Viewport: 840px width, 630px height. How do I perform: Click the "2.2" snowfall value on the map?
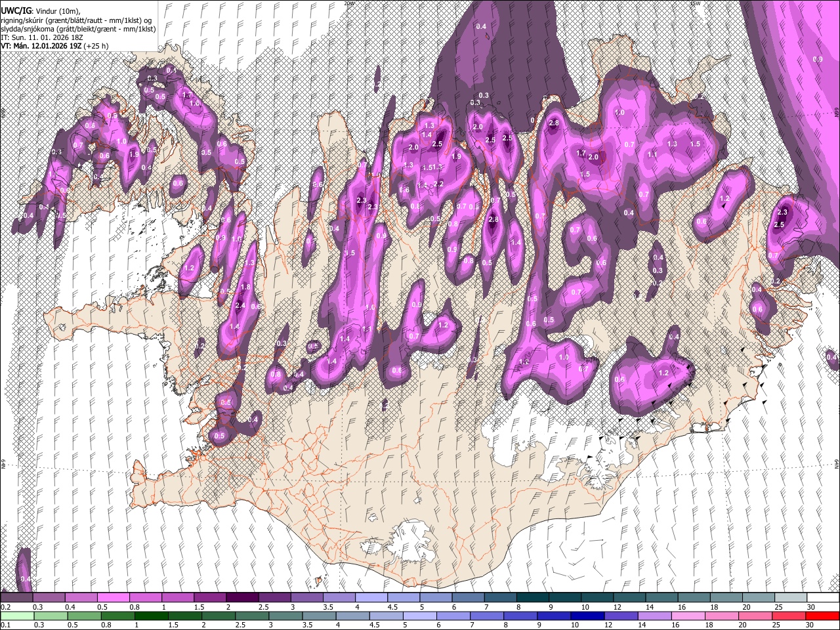[x=439, y=184]
